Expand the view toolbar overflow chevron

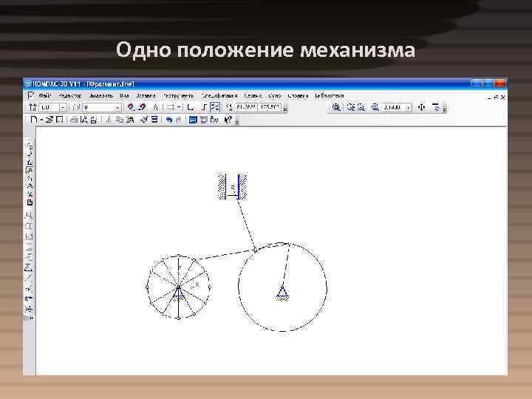pyautogui.click(x=445, y=109)
